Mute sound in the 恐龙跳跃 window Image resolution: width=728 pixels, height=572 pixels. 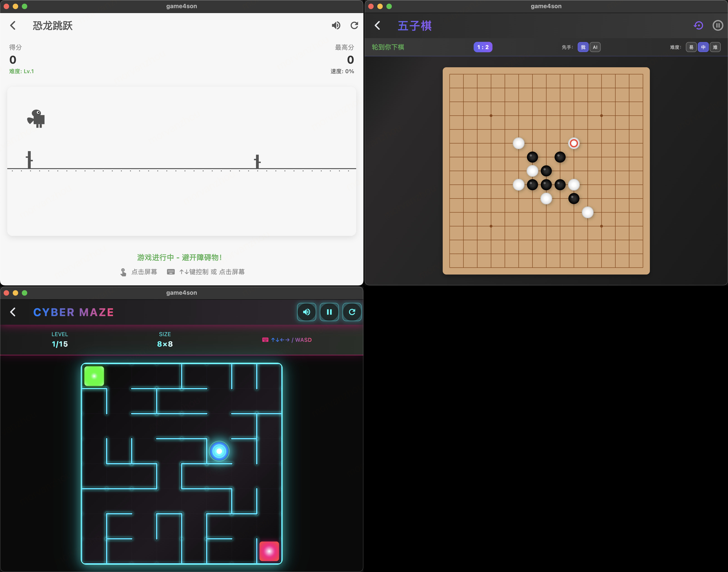tap(336, 25)
